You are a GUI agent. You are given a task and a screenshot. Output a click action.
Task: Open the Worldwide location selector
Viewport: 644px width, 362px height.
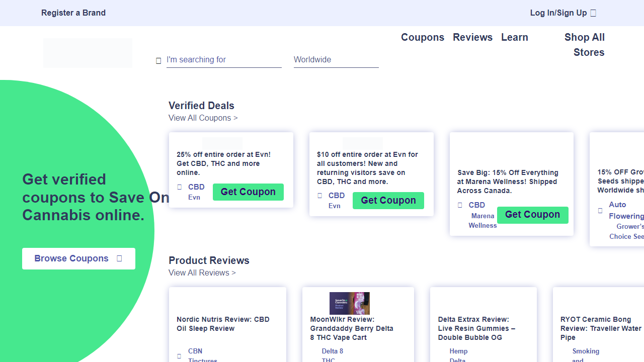336,60
